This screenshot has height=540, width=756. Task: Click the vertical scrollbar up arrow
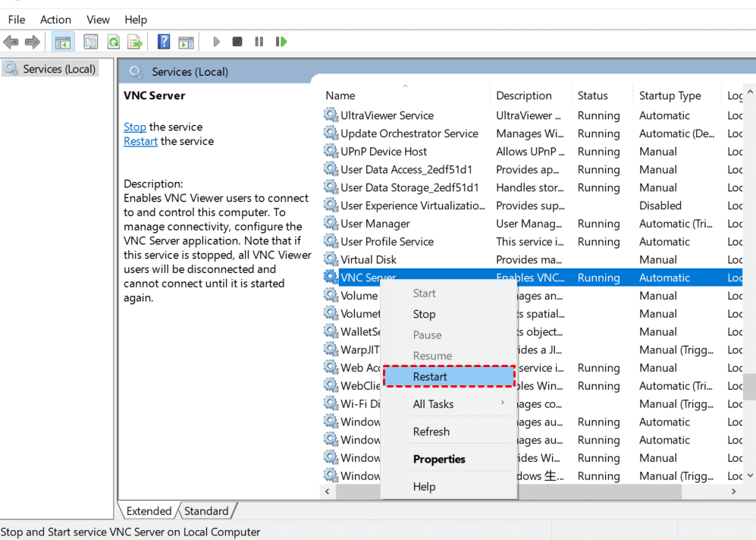(x=750, y=92)
